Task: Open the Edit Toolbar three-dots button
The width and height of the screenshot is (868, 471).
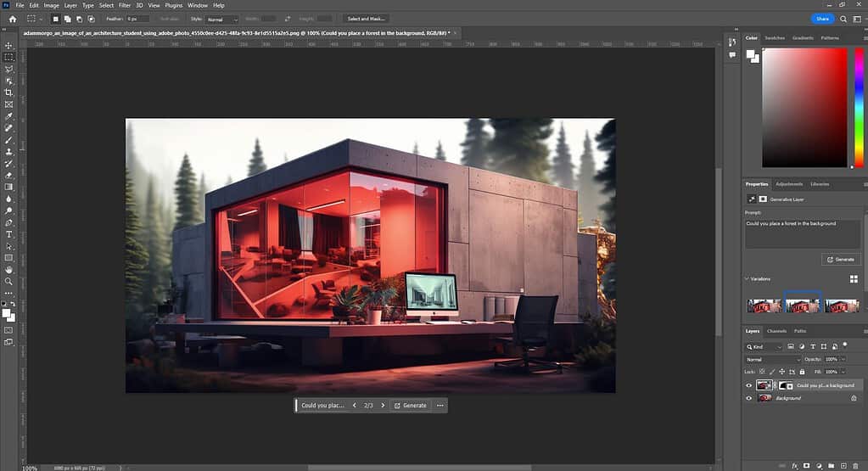Action: [x=8, y=294]
